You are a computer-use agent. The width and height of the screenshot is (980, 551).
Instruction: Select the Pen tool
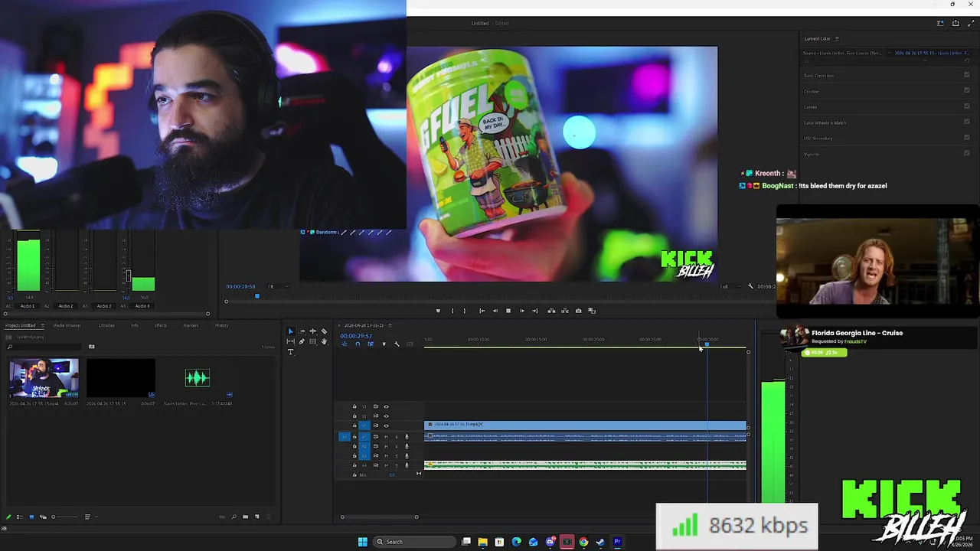tap(302, 341)
